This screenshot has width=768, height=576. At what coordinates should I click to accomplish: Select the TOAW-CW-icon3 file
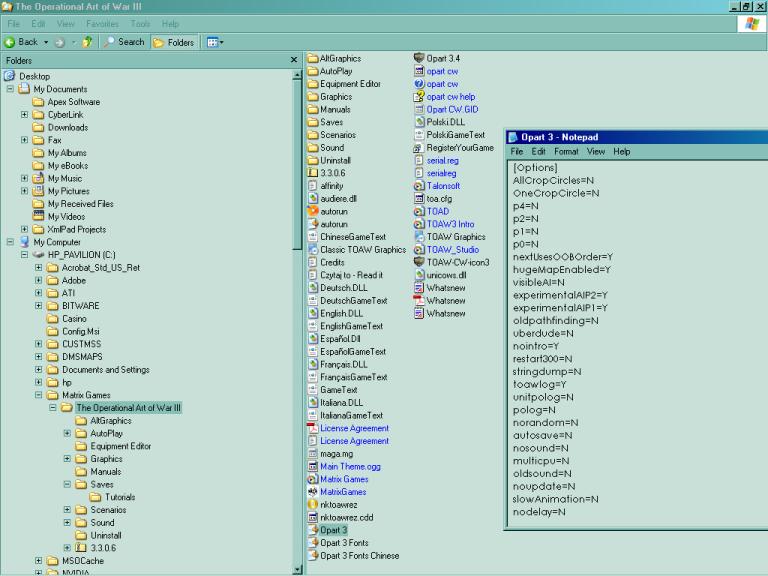pos(451,262)
